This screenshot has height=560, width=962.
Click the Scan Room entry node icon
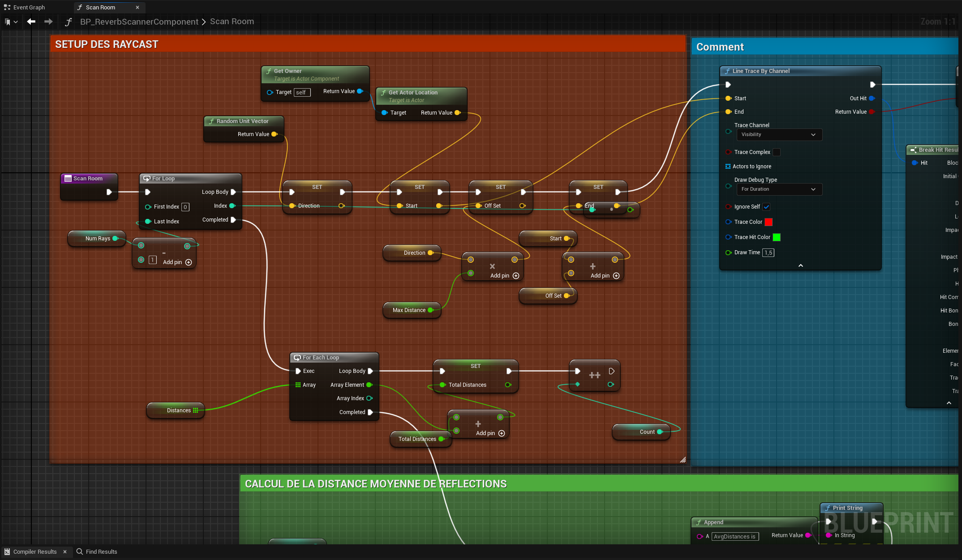68,179
